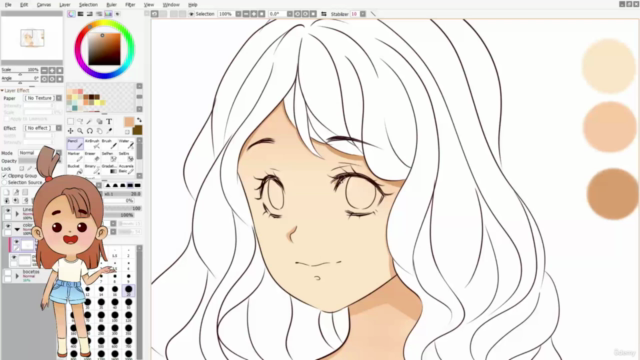The height and width of the screenshot is (360, 640).
Task: Select the Bucket fill tool
Action: [x=75, y=169]
